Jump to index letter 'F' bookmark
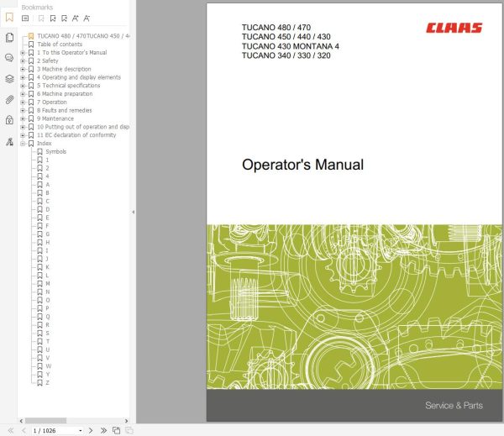This screenshot has height=436, width=504. click(x=47, y=226)
